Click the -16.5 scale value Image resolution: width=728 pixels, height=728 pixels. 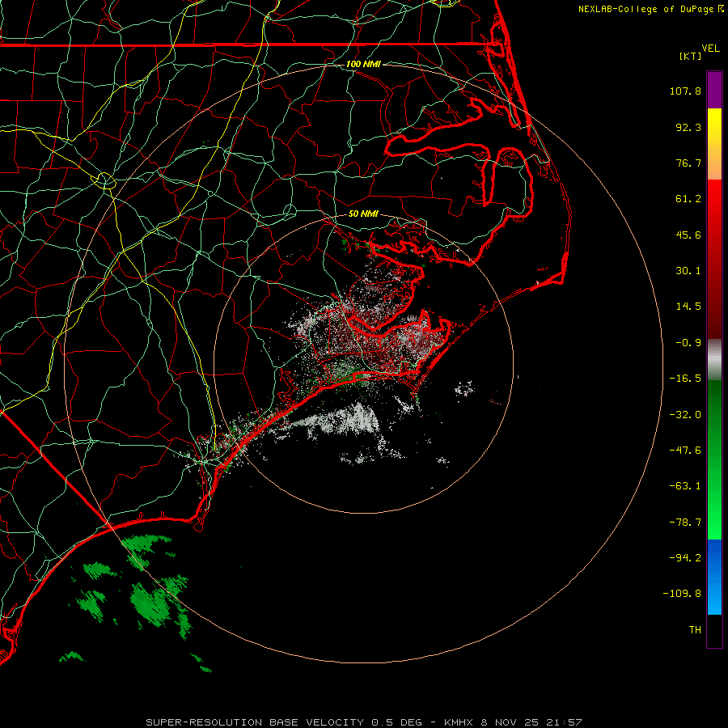tap(685, 379)
